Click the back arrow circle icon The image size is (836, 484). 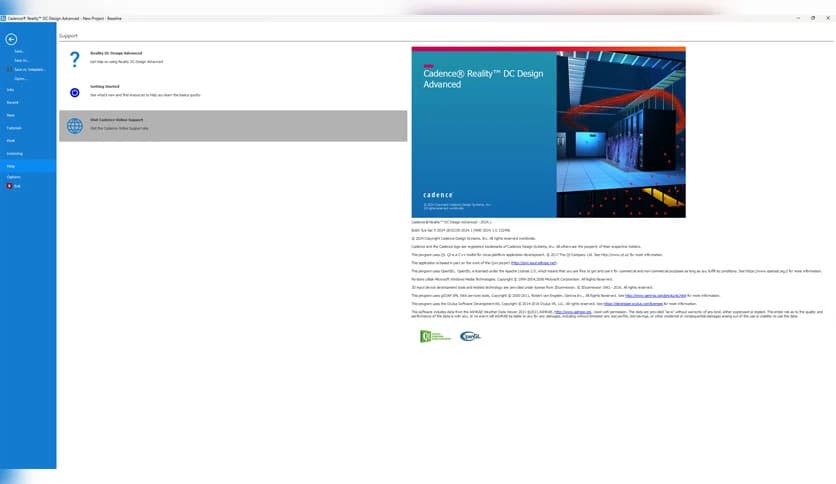[x=11, y=39]
